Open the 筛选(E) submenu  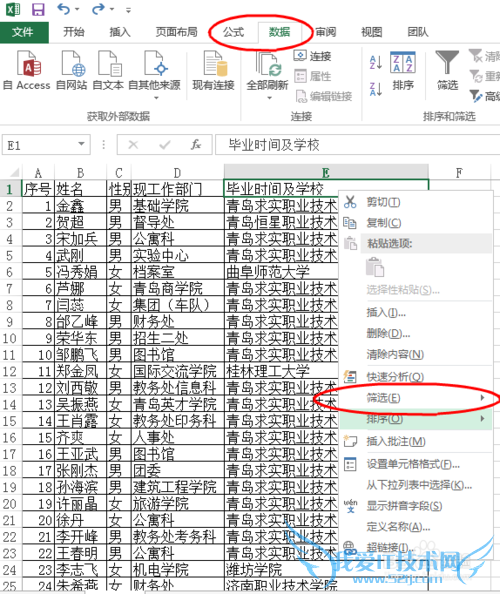click(x=417, y=398)
